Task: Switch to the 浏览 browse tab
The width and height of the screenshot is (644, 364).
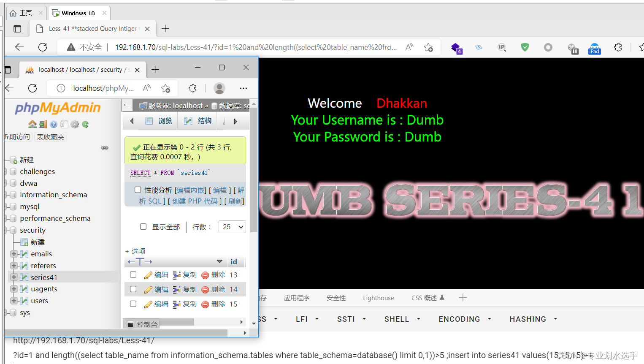Action: (159, 121)
